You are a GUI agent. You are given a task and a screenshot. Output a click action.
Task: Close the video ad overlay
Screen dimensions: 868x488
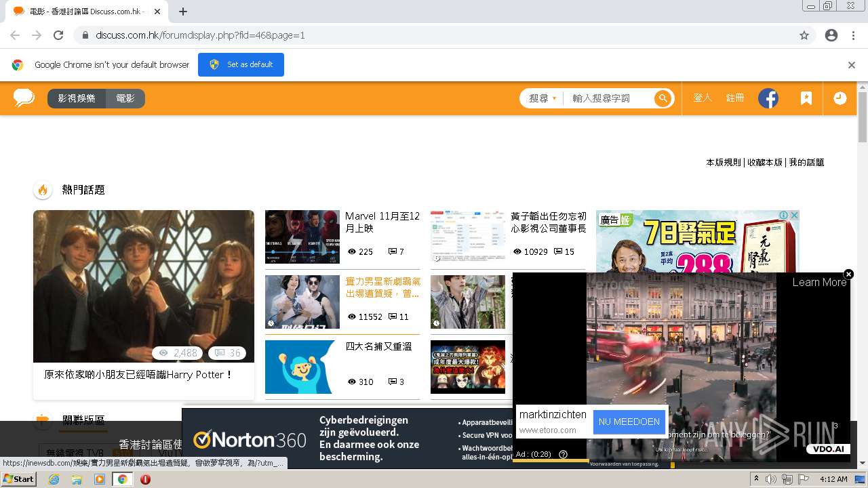(x=848, y=274)
